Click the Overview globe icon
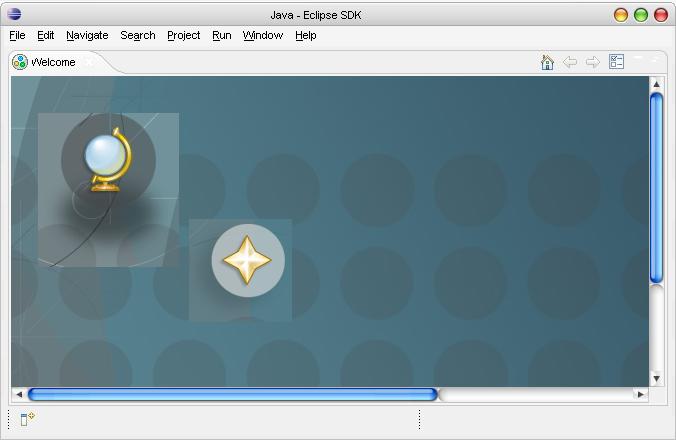The image size is (676, 440). pos(108,159)
